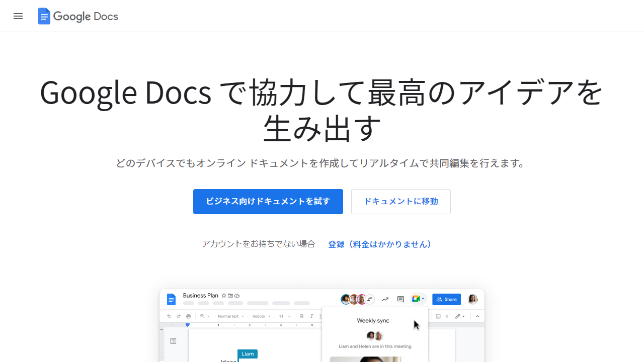Click the collaborator avatars in preview header
The height and width of the screenshot is (362, 644).
[358, 299]
